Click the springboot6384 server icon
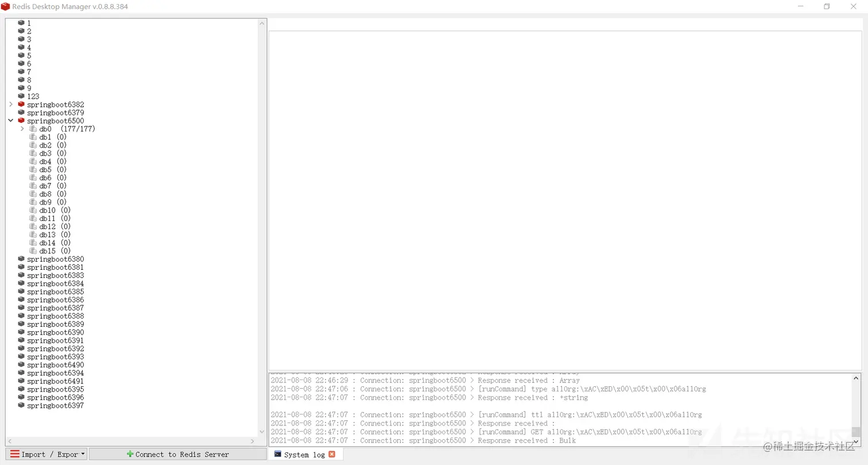868x465 pixels. pos(21,284)
